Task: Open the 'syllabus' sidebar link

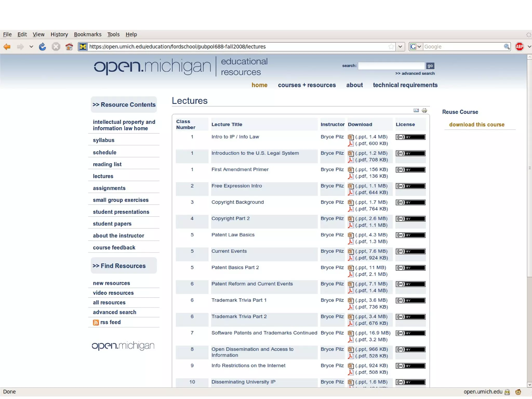Action: [x=104, y=140]
